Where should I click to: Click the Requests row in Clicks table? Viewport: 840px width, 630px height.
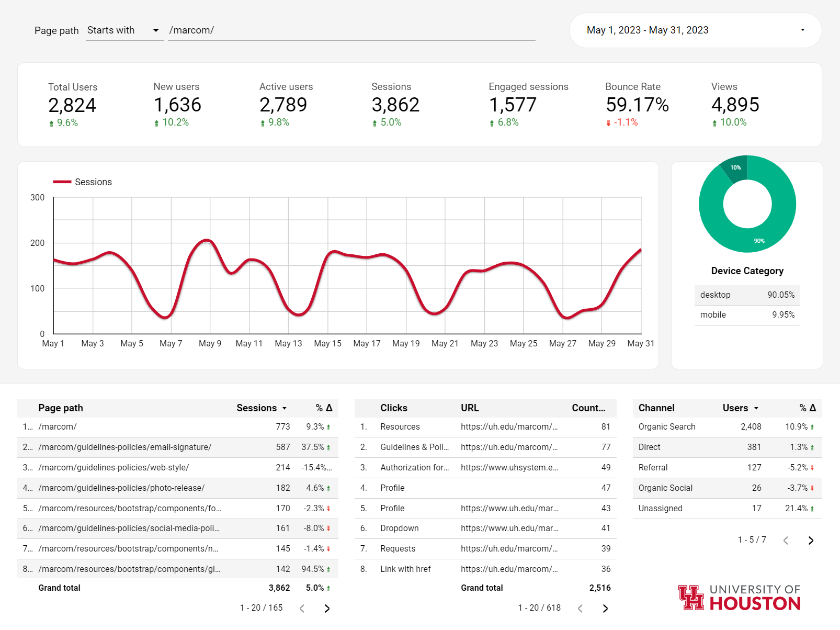485,549
